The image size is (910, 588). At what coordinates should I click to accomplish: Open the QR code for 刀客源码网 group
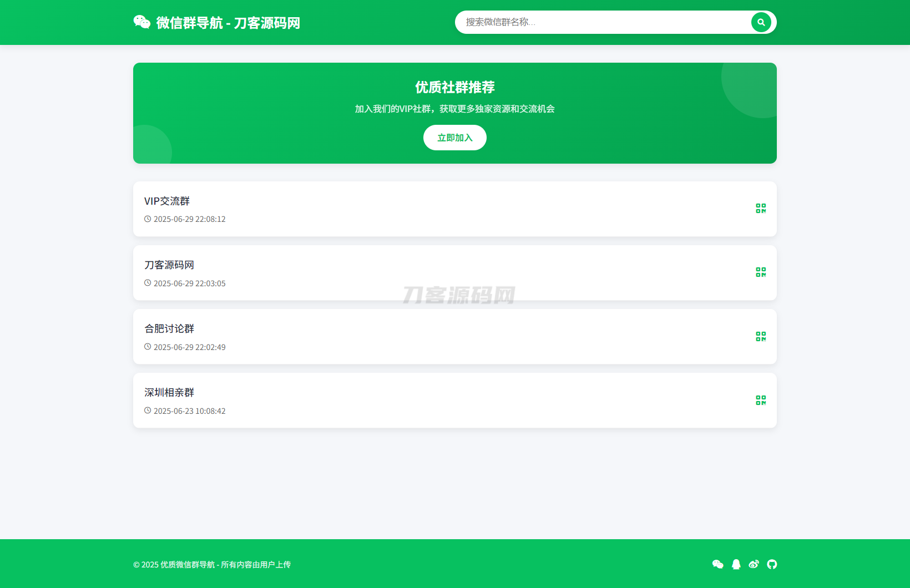pyautogui.click(x=761, y=272)
